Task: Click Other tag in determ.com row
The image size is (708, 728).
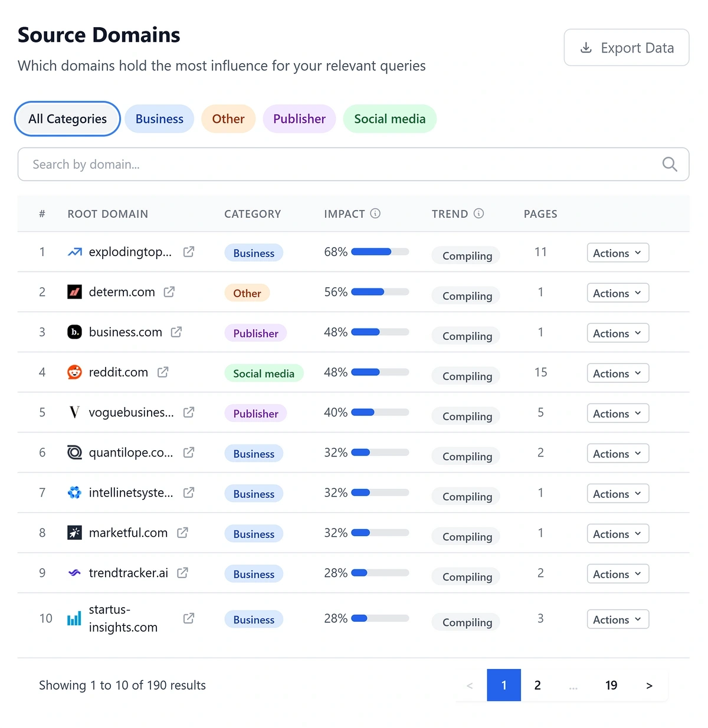Action: (247, 293)
